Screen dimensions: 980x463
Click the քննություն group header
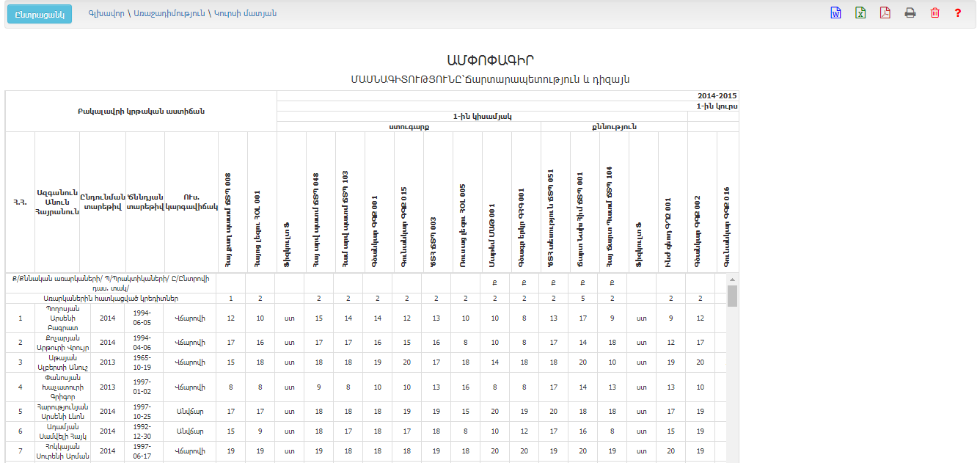(x=614, y=126)
